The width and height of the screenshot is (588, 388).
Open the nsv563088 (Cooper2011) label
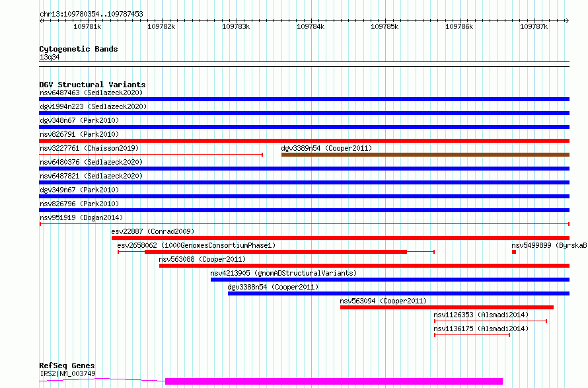202,259
